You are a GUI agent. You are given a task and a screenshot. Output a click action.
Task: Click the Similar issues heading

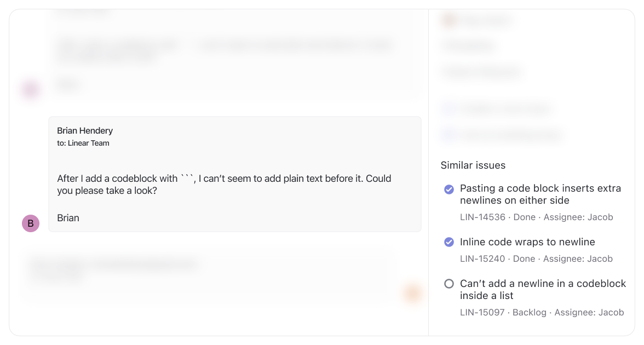pos(473,165)
